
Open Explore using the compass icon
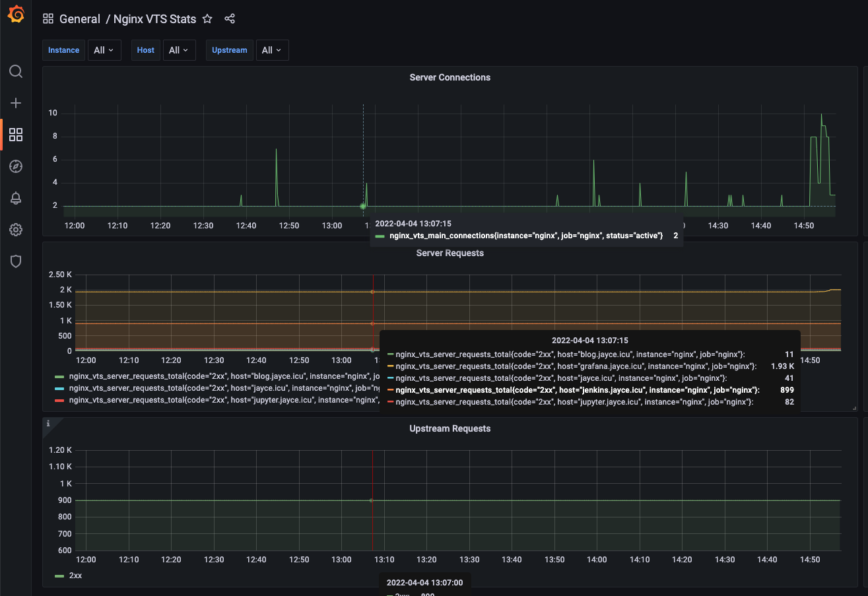pyautogui.click(x=16, y=166)
